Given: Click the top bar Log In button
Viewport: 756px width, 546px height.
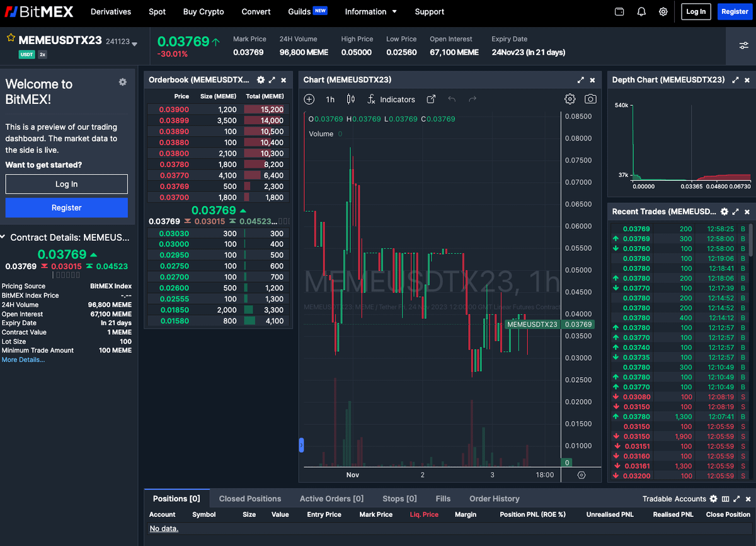Looking at the screenshot, I should coord(696,11).
